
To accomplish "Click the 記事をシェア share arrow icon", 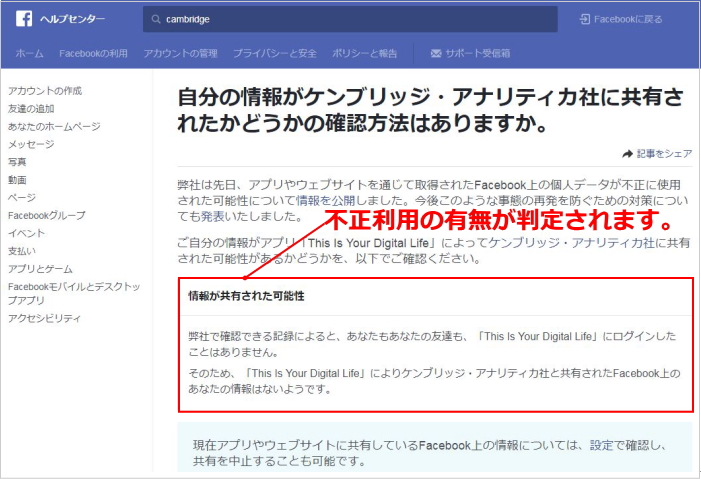I will [x=627, y=154].
